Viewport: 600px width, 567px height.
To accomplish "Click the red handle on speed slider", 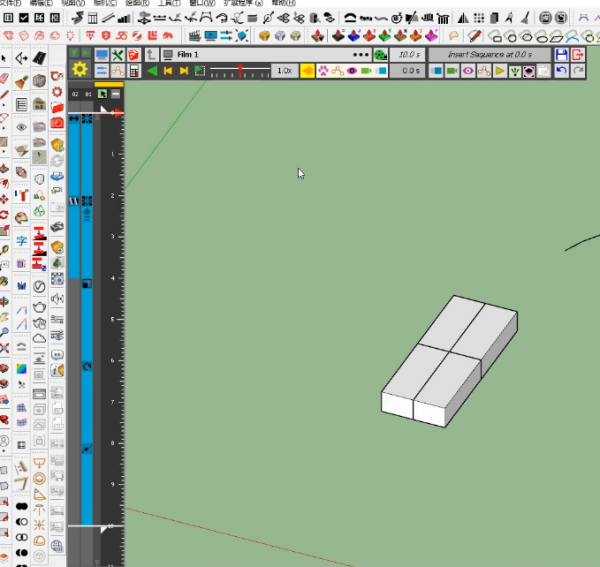I will point(240,70).
